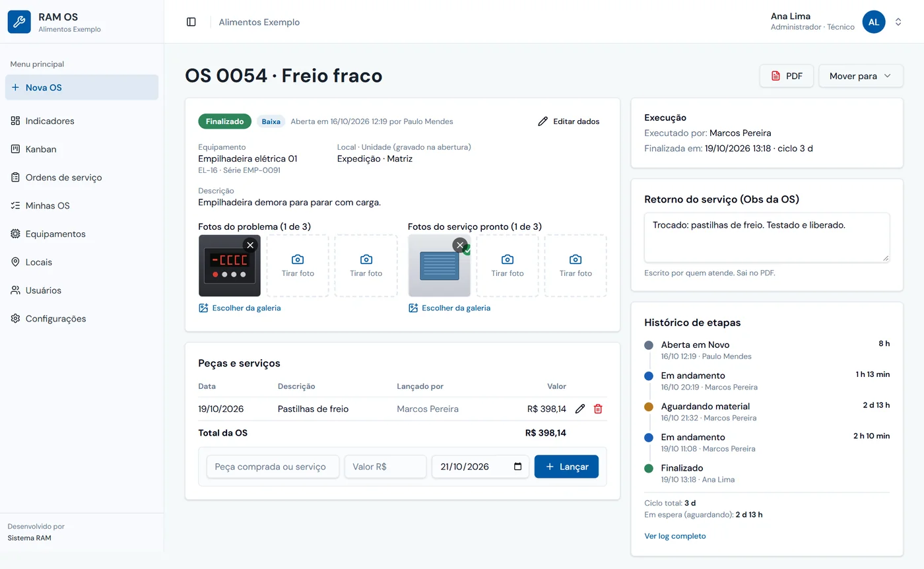Remove the finished service photo via its X

coord(460,245)
